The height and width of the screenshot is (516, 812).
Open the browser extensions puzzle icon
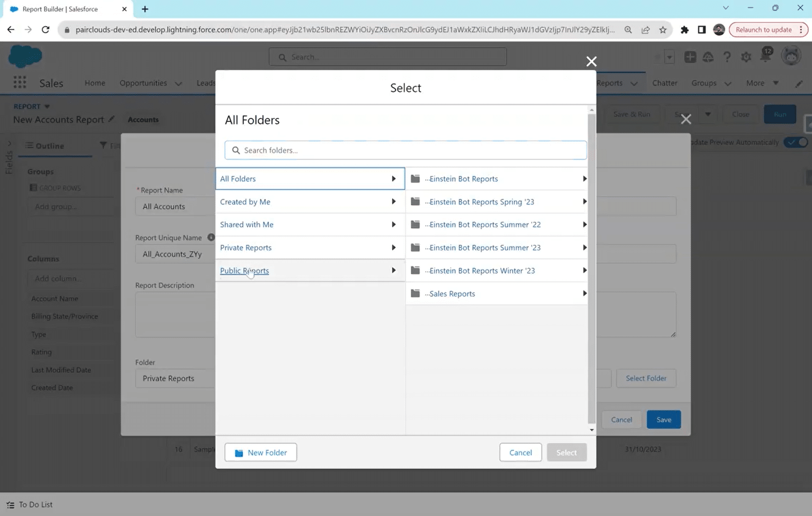point(684,30)
